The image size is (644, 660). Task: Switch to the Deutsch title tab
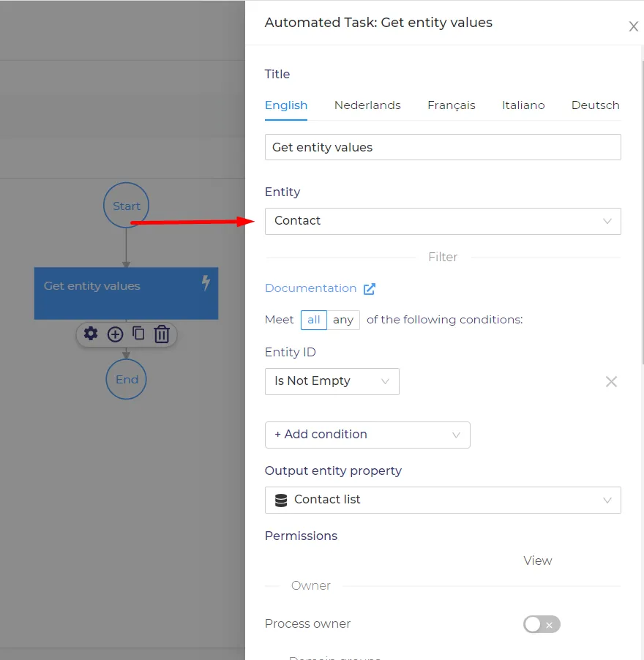[595, 105]
